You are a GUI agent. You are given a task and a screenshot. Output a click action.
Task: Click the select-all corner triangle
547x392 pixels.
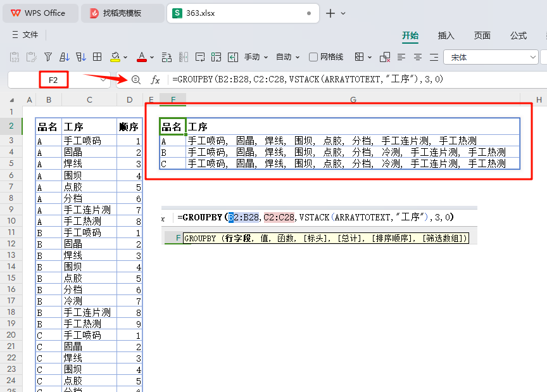tap(12, 100)
